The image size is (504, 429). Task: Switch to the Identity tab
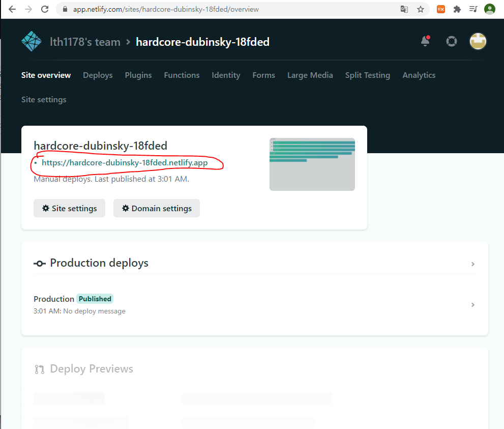point(226,75)
